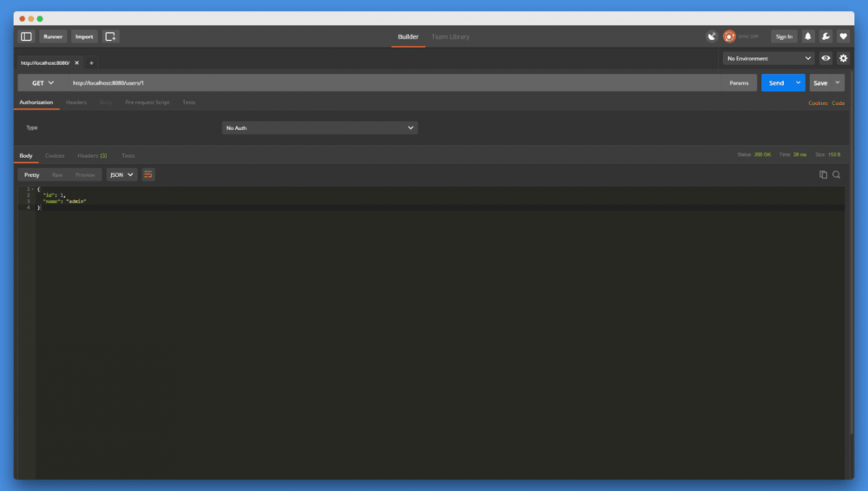Screen dimensions: 868x491
Task: Click the Params button
Action: click(x=739, y=83)
